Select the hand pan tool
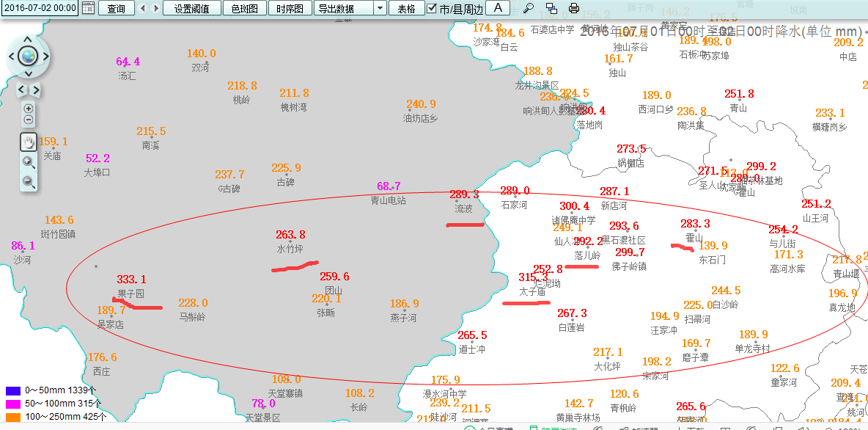 coord(29,142)
